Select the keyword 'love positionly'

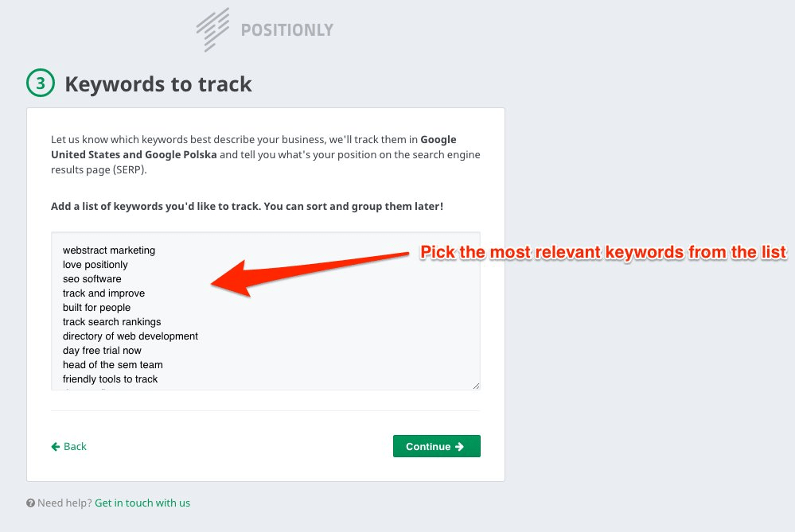(x=96, y=264)
